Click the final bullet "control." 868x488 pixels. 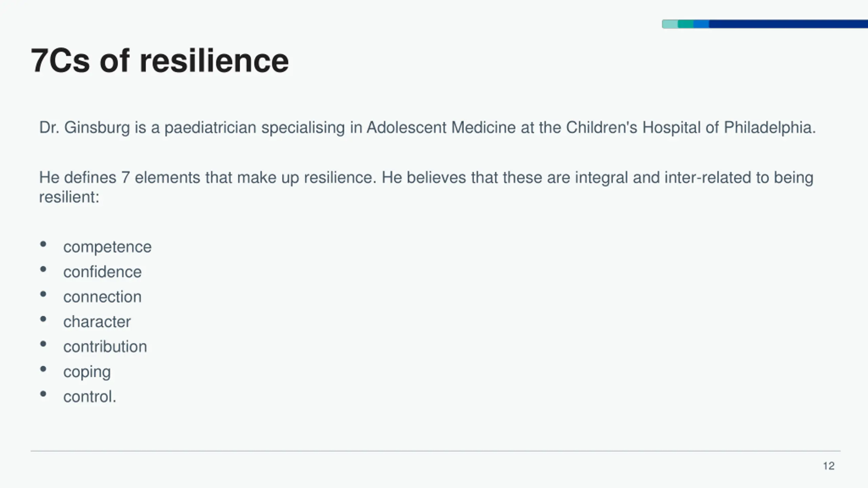click(x=90, y=396)
